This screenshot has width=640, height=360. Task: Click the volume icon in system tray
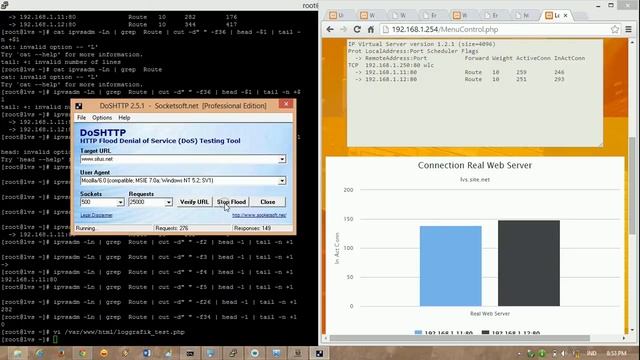coord(564,353)
